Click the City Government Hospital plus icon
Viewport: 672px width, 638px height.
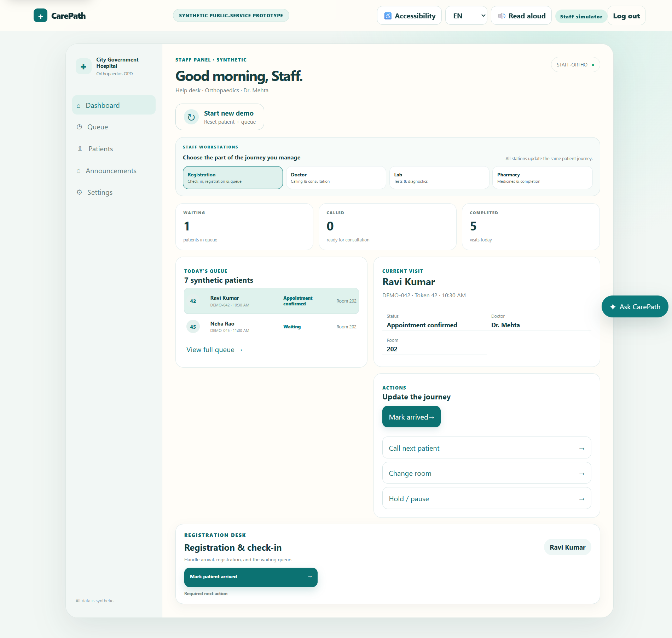click(83, 66)
